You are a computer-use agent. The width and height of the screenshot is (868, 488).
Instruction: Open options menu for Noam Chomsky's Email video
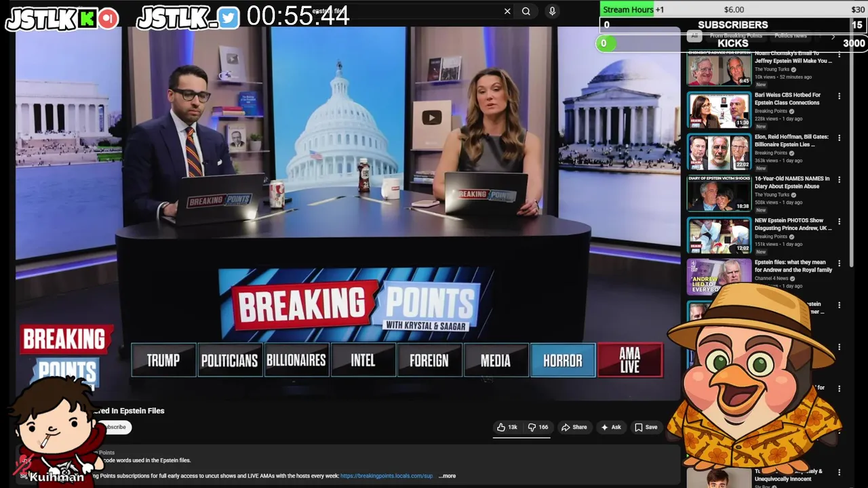(x=839, y=55)
